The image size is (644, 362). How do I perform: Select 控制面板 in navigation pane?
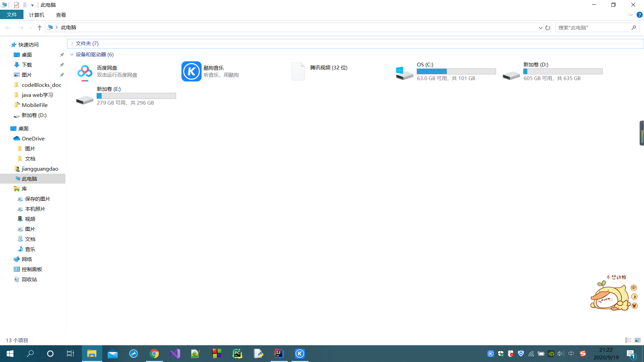pyautogui.click(x=32, y=269)
